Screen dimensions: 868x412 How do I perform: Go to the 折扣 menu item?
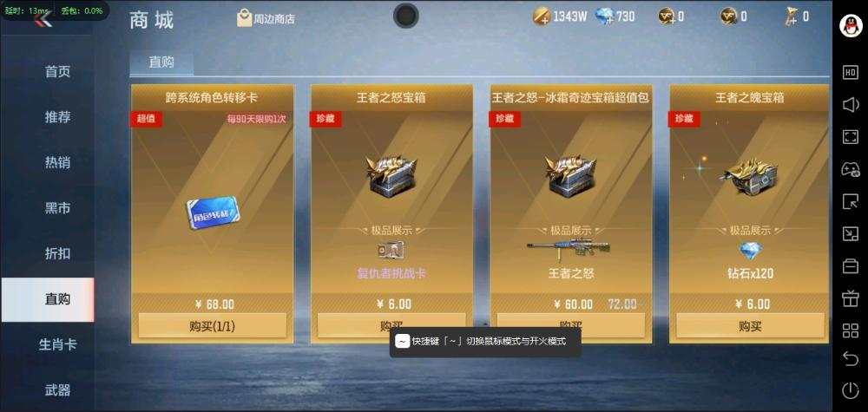point(57,253)
